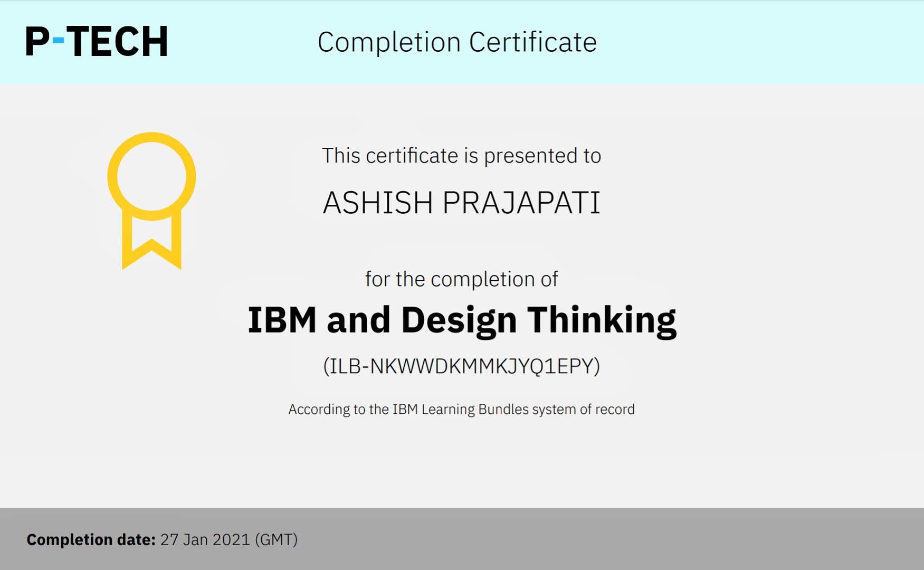The image size is (924, 570).
Task: Click 'for the completion of' line
Action: click(x=462, y=279)
